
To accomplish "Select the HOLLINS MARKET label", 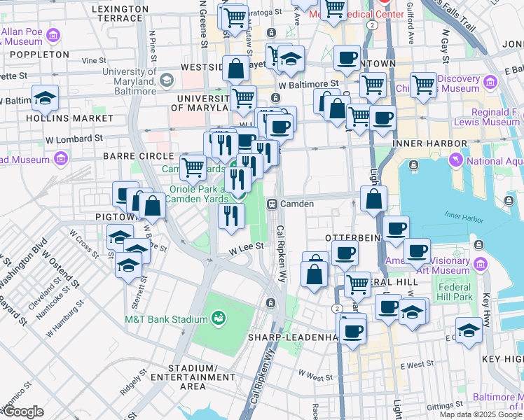I will pyautogui.click(x=70, y=118).
